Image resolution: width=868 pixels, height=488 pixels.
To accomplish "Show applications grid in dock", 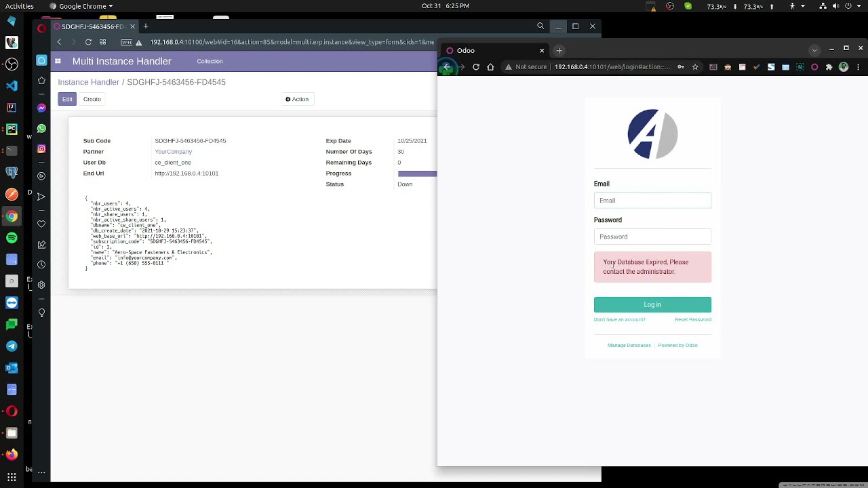I will coord(12,477).
